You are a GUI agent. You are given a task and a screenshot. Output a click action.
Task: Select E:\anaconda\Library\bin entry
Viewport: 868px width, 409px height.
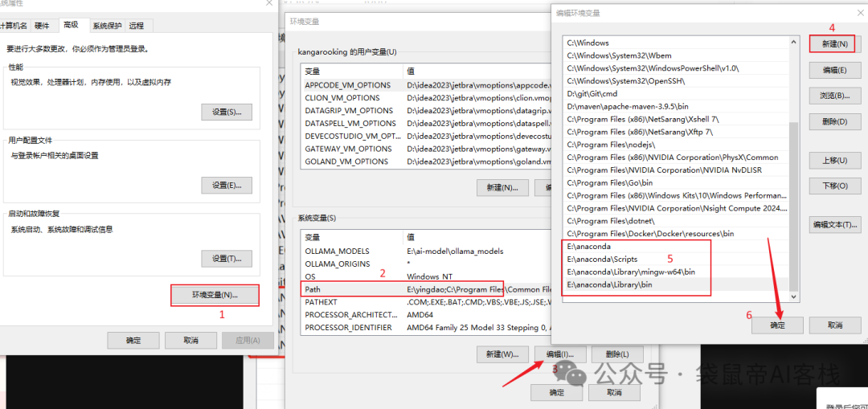pos(675,284)
